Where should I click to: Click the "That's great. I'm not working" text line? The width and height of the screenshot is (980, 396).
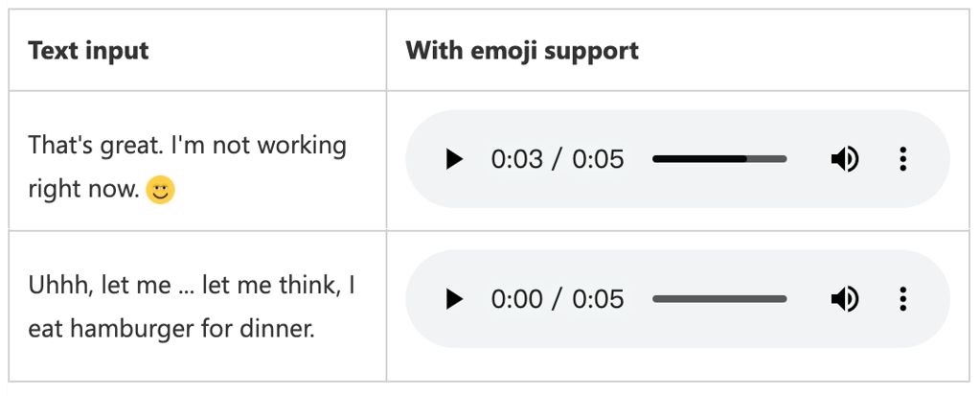pyautogui.click(x=188, y=145)
